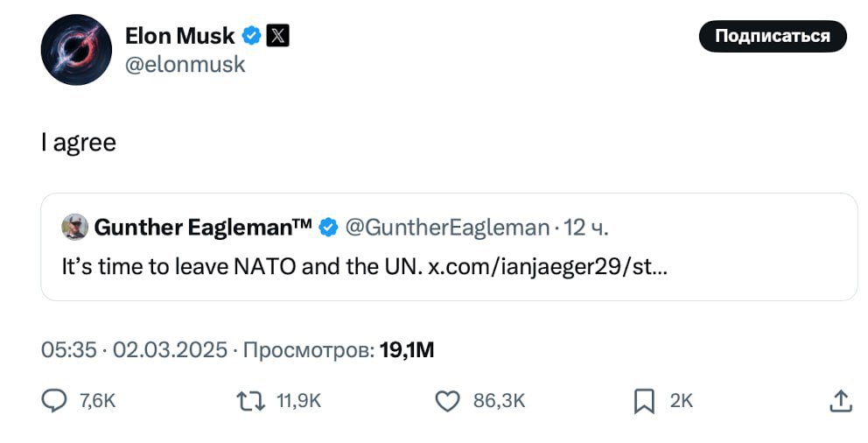This screenshot has height=443, width=868.
Task: Click the Elon Musk display name
Action: (179, 36)
